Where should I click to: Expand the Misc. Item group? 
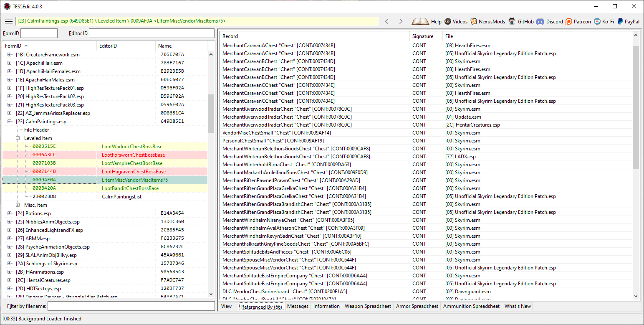click(x=18, y=205)
